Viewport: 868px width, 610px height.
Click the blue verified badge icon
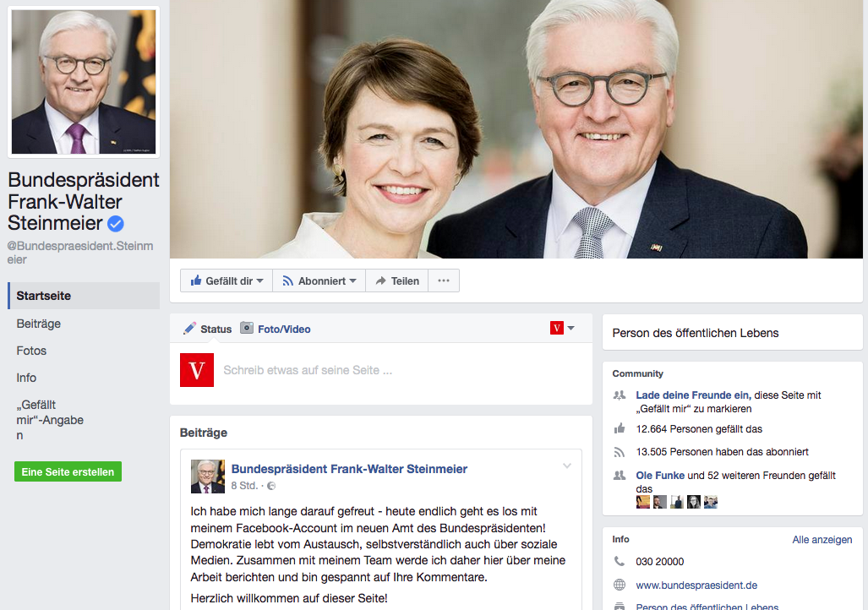pos(115,224)
